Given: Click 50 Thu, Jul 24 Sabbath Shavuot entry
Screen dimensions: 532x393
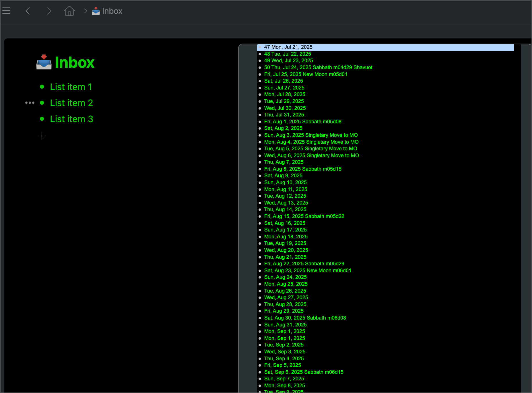Looking at the screenshot, I should (318, 67).
